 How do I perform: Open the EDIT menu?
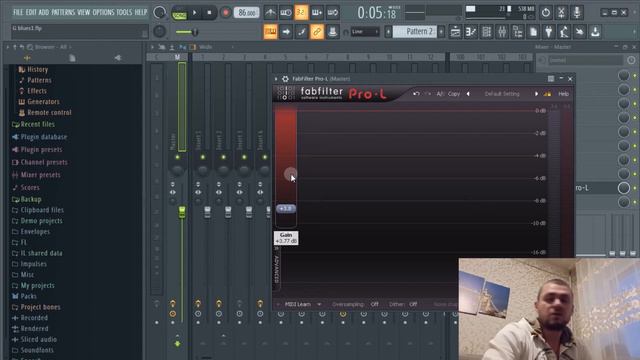coord(31,12)
